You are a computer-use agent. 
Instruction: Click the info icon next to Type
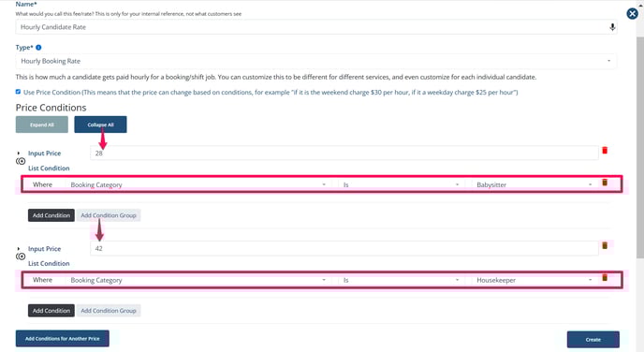(x=38, y=48)
